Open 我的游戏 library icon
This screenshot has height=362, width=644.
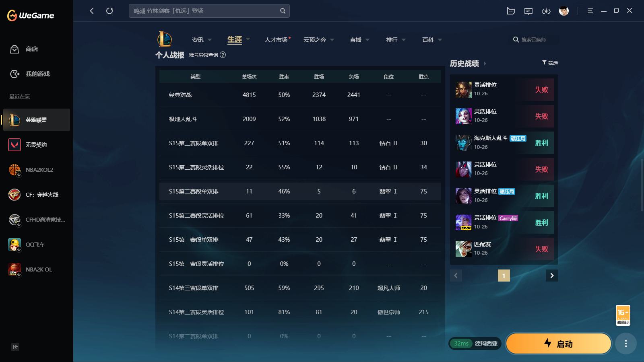(x=14, y=74)
